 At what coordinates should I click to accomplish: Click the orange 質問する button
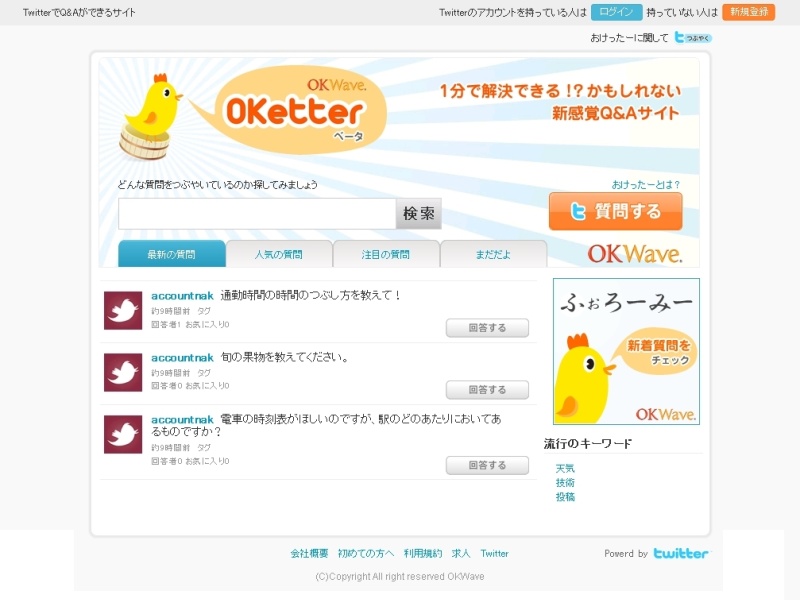pos(615,211)
